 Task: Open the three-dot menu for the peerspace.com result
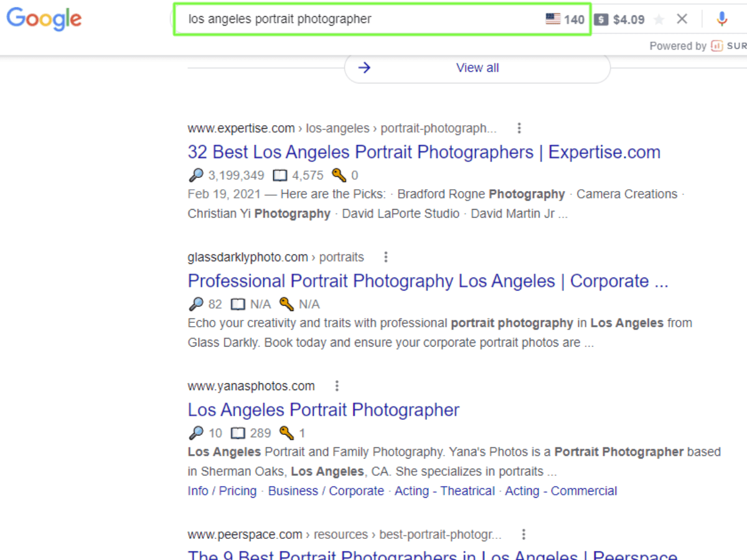click(x=524, y=534)
